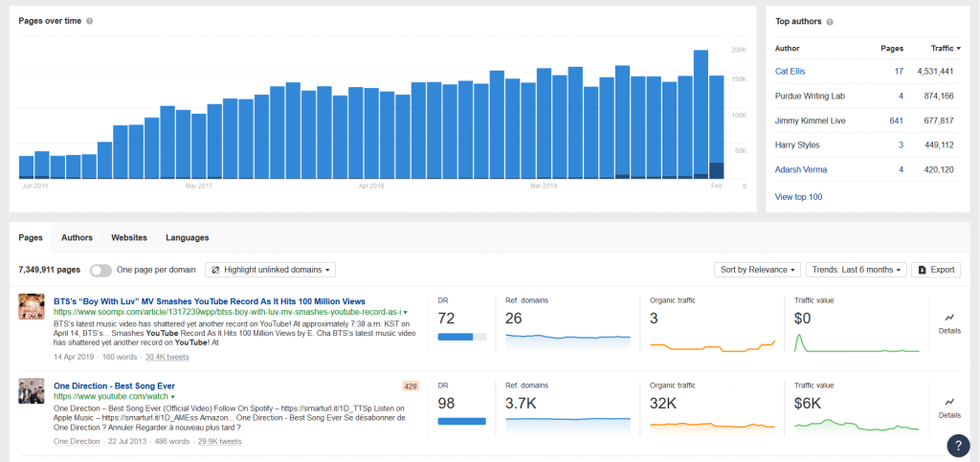Click the 32K organic traffic value
Image resolution: width=980 pixels, height=462 pixels.
(x=664, y=404)
